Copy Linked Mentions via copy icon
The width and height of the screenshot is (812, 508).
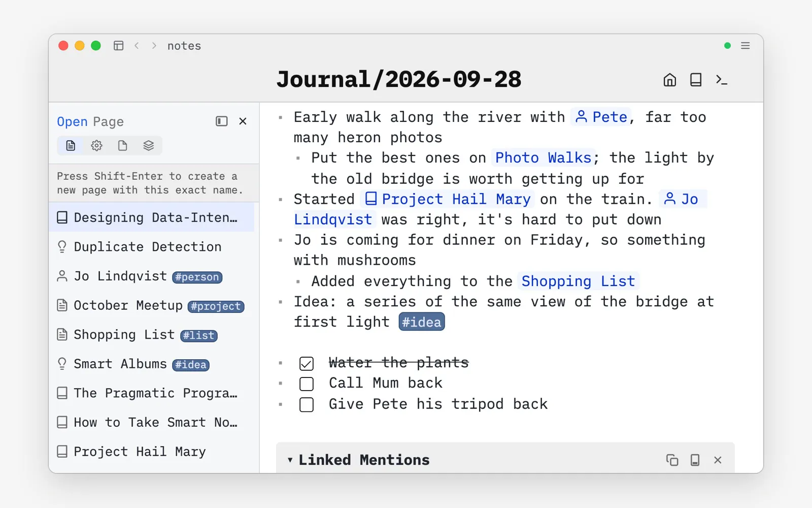click(672, 460)
